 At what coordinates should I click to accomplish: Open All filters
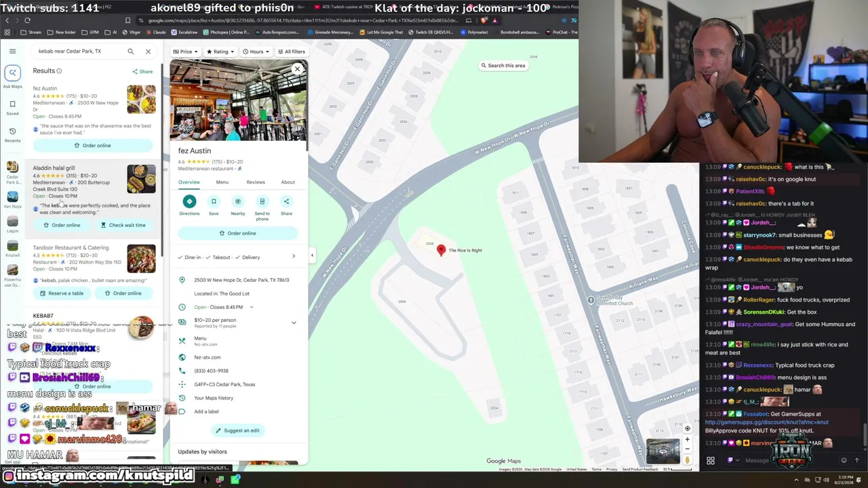tap(292, 52)
